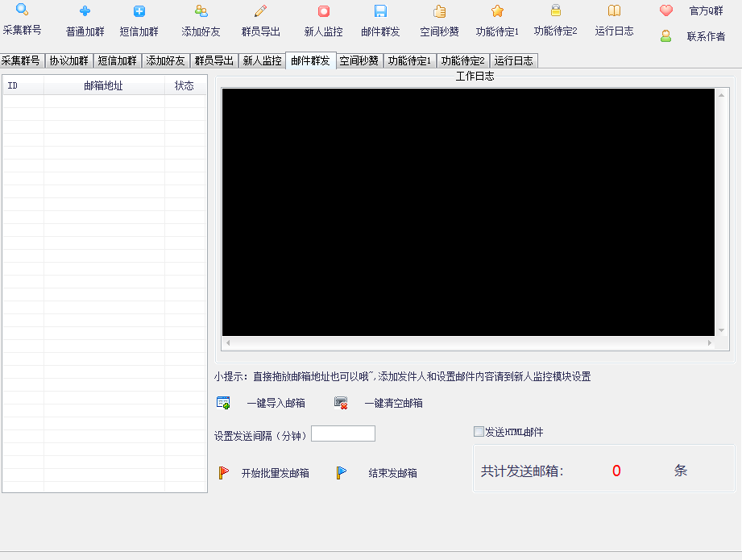Click the 邮件群发 floppy disk icon
Viewport: 742px width, 560px height.
[x=380, y=11]
